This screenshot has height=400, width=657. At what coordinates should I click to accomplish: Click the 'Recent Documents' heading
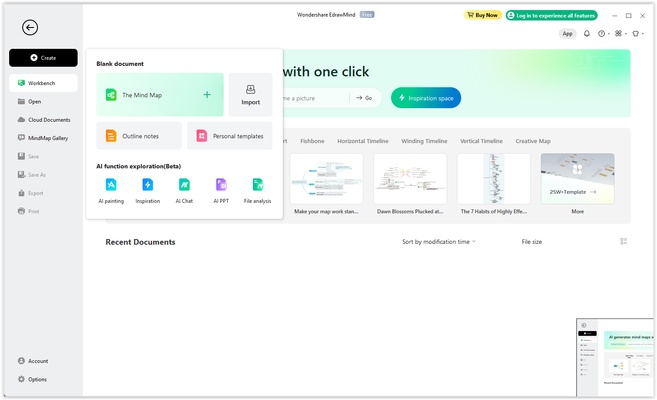[140, 242]
